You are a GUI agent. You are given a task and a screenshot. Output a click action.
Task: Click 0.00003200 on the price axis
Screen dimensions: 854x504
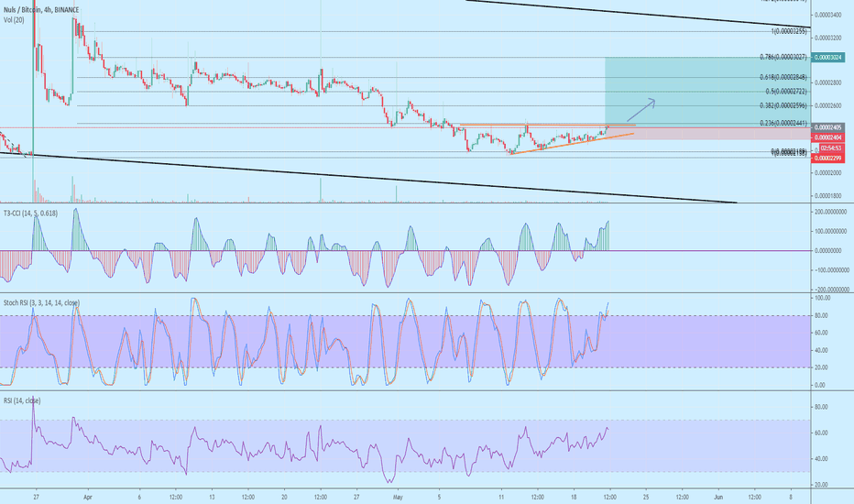pos(827,38)
